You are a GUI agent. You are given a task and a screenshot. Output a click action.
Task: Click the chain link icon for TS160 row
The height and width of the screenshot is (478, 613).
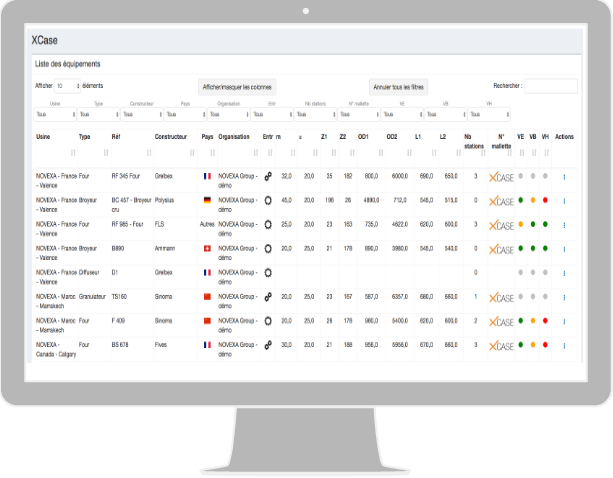tap(267, 296)
